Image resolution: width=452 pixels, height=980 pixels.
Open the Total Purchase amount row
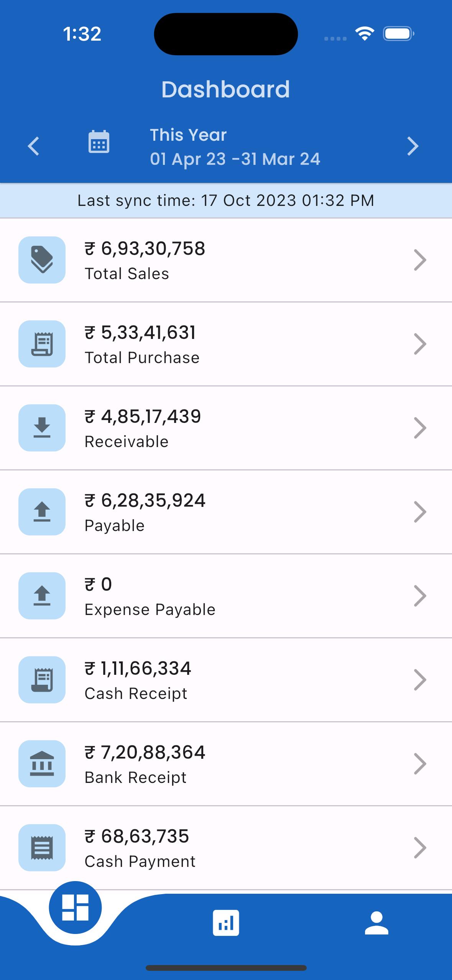click(226, 344)
